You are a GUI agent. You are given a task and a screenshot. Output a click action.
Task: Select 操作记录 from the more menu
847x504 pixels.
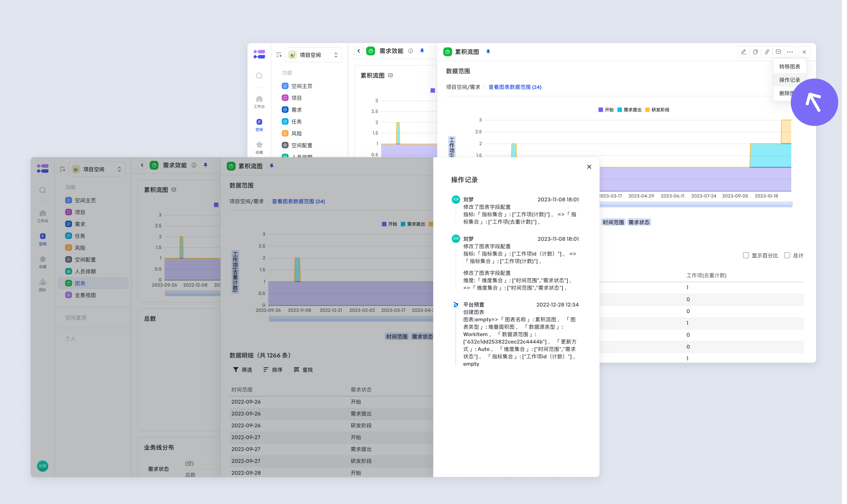tap(790, 80)
